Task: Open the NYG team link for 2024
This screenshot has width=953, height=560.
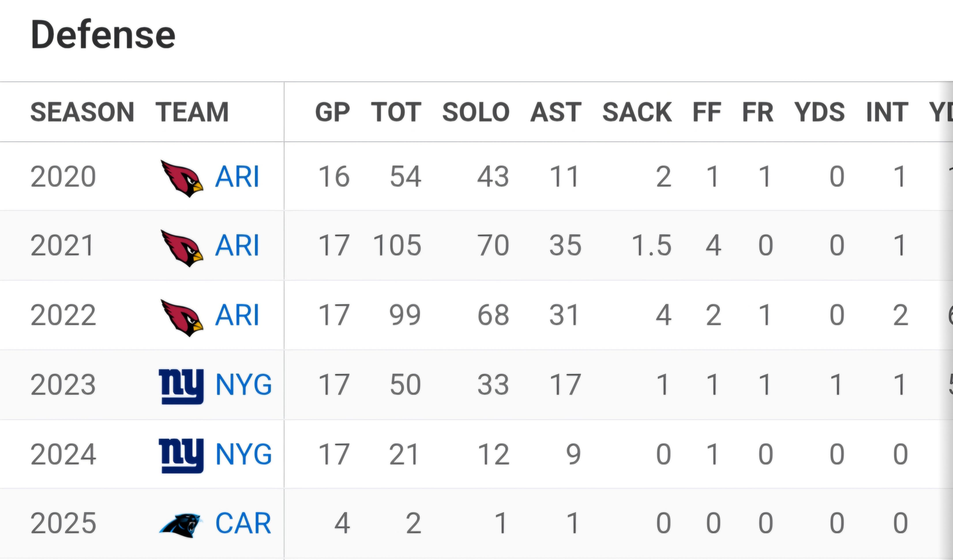Action: 244,454
